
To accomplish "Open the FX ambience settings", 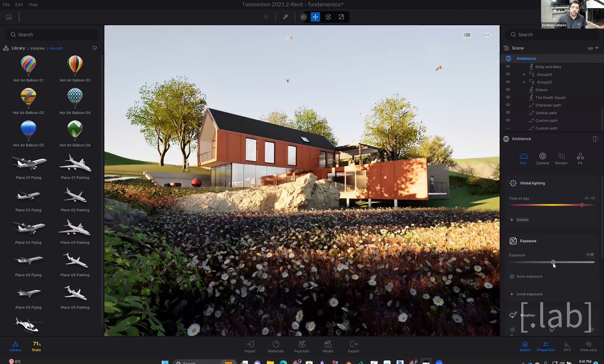I will (580, 159).
